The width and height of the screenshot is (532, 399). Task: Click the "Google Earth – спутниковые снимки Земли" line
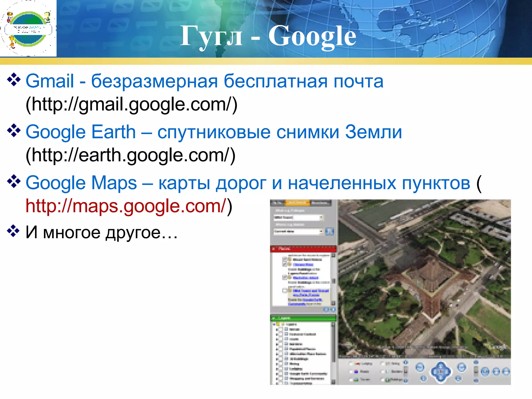click(x=214, y=132)
